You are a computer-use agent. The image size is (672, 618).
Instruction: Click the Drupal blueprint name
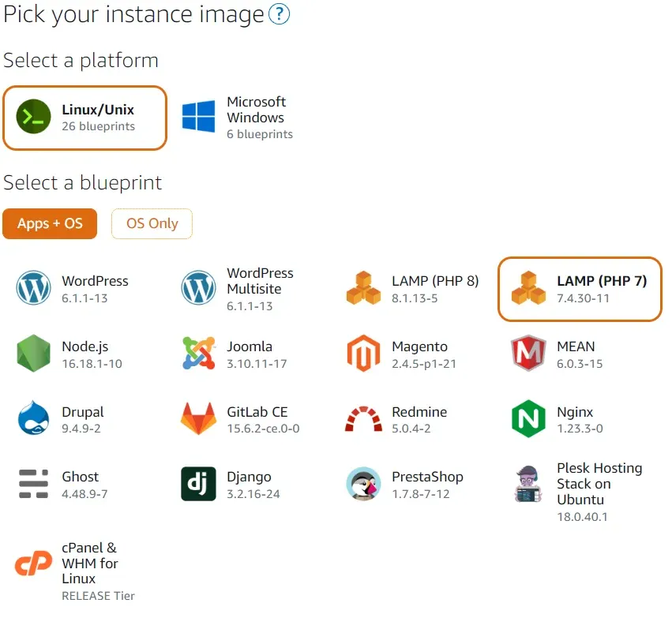pyautogui.click(x=83, y=412)
